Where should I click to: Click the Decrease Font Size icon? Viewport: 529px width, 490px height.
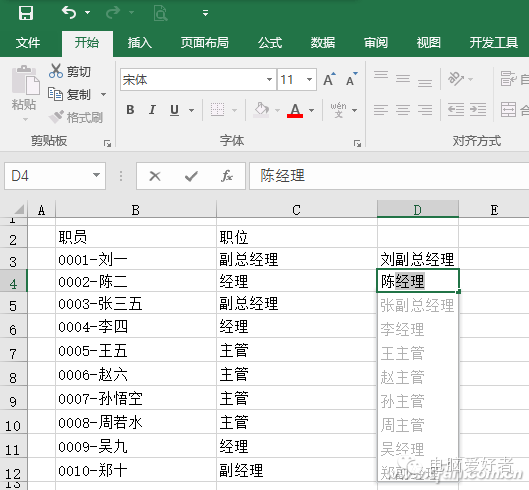click(x=352, y=79)
